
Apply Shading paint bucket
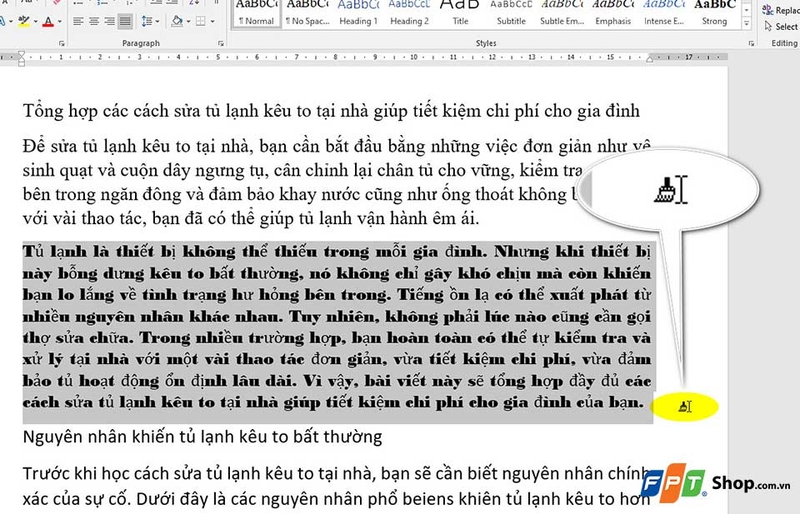point(177,21)
